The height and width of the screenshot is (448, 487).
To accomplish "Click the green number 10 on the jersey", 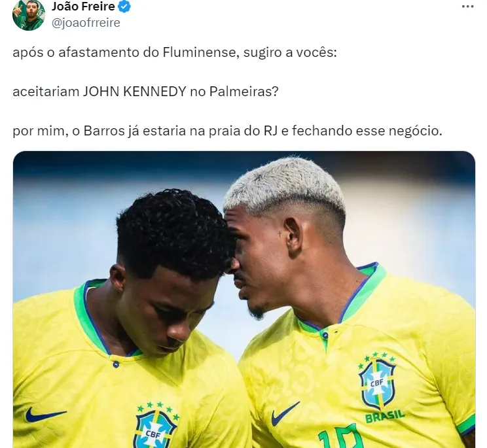I will pyautogui.click(x=342, y=437).
